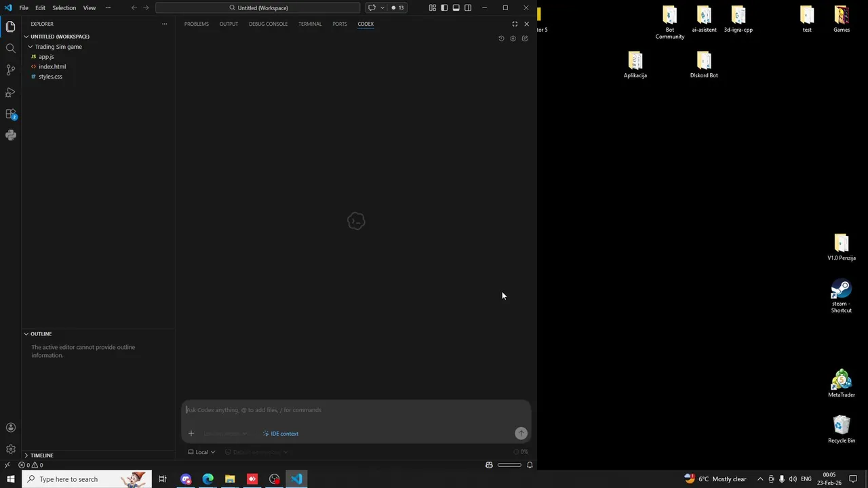This screenshot has height=488, width=868.
Task: Click the agent sessions indicator showing 13
Action: 397,7
